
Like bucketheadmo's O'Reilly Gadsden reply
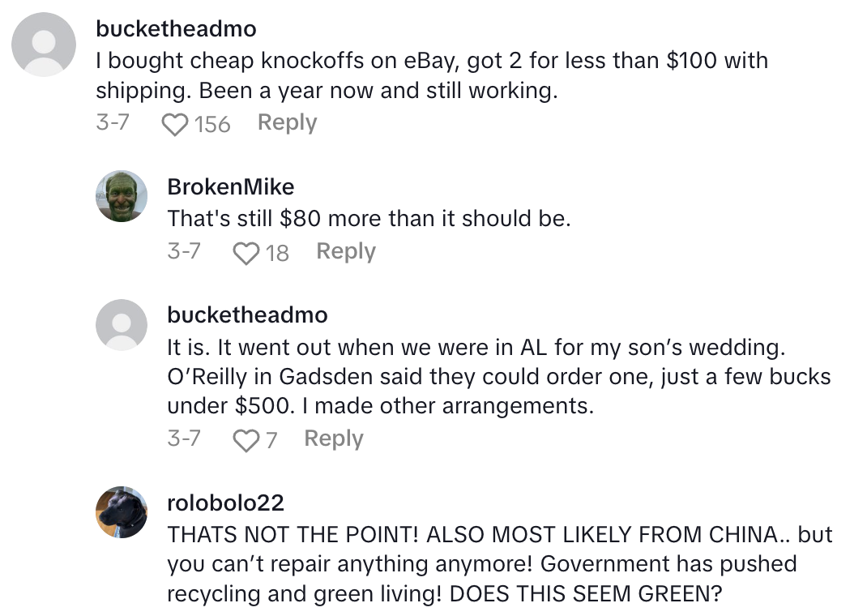245,440
